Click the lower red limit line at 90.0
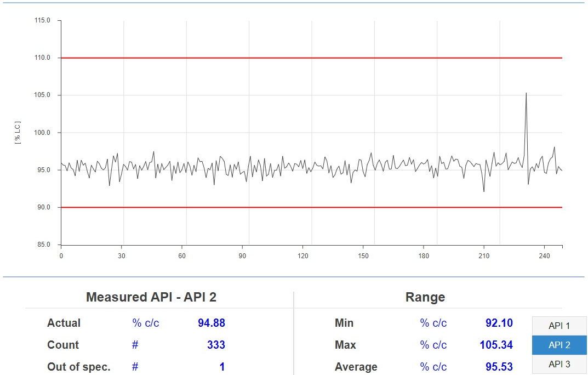The image size is (588, 375). [312, 207]
